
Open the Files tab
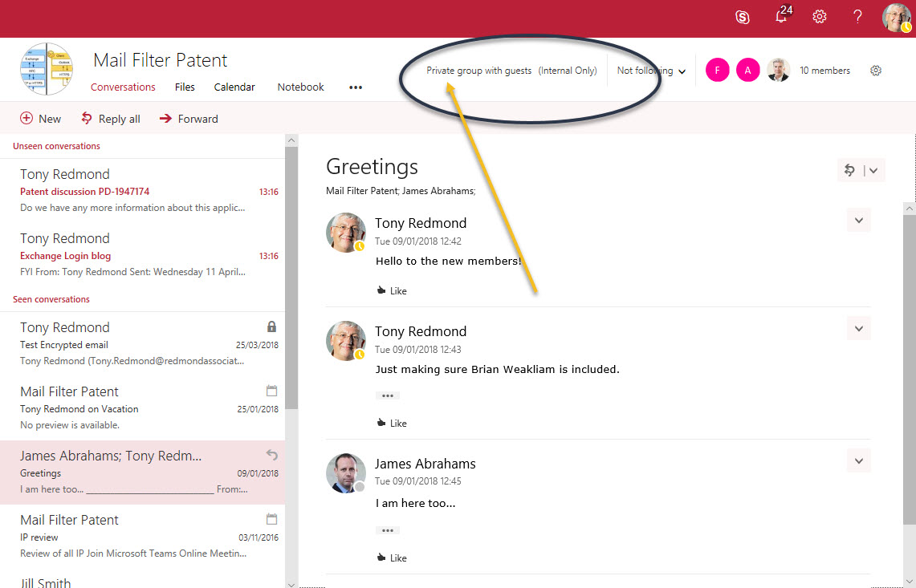[185, 87]
